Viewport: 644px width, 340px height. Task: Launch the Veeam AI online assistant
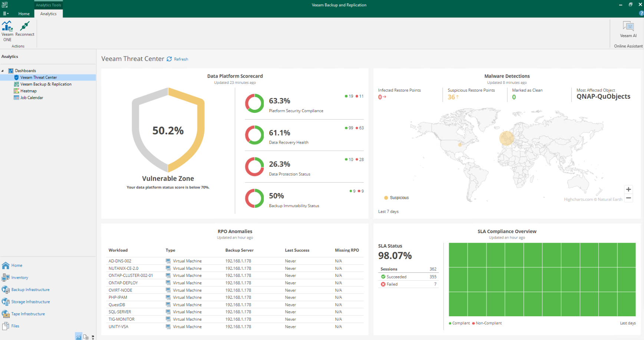pos(628,29)
